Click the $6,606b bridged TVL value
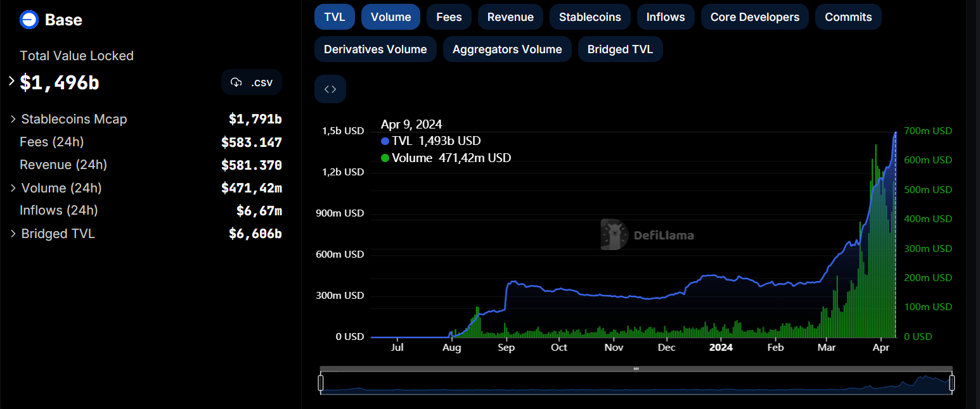The image size is (980, 409). [x=255, y=234]
